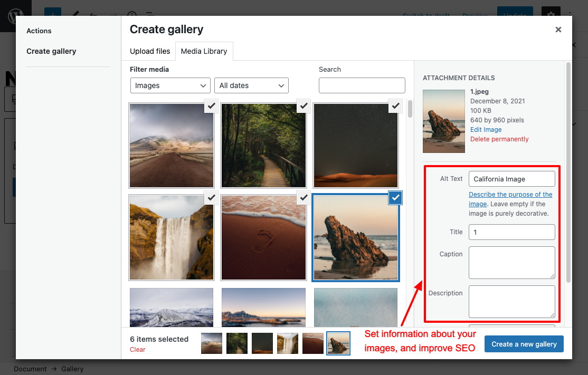Click the Create gallery dialog title
Viewport: 588px width, 375px height.
166,29
